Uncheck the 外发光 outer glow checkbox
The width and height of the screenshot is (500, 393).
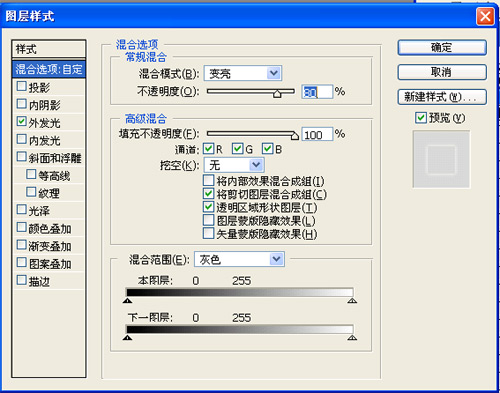[22, 121]
